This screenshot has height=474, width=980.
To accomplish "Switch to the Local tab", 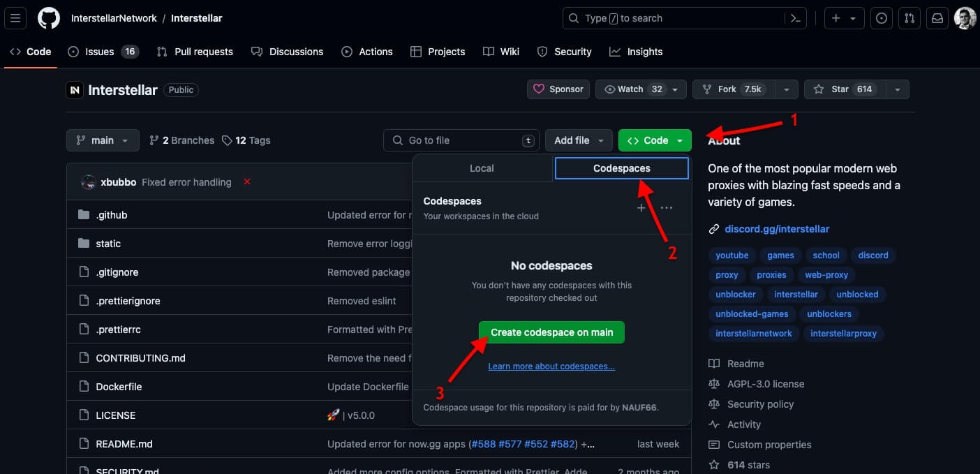I will pyautogui.click(x=482, y=168).
